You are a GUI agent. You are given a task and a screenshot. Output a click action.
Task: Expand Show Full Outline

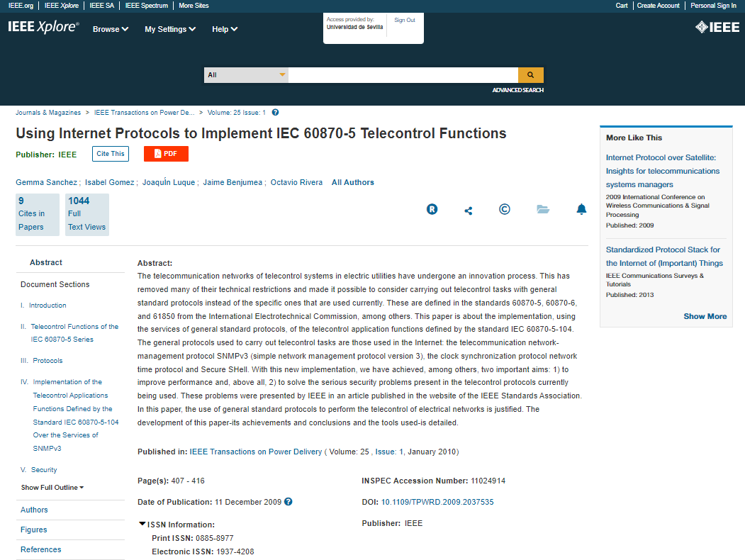(52, 488)
